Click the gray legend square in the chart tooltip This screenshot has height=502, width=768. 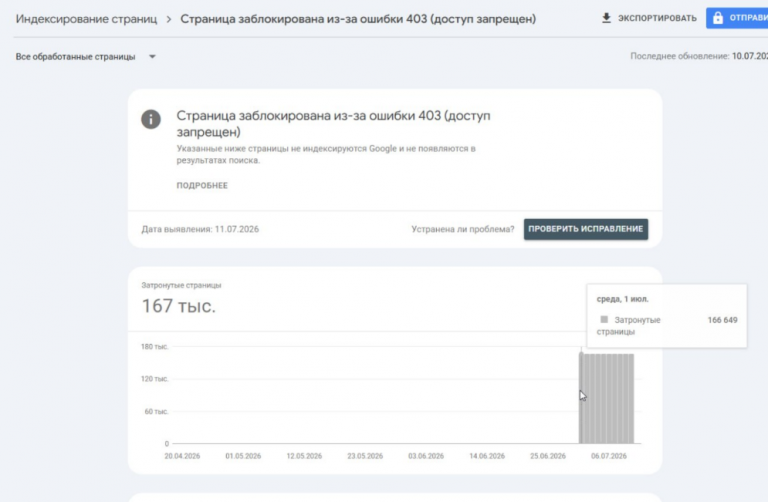point(604,319)
